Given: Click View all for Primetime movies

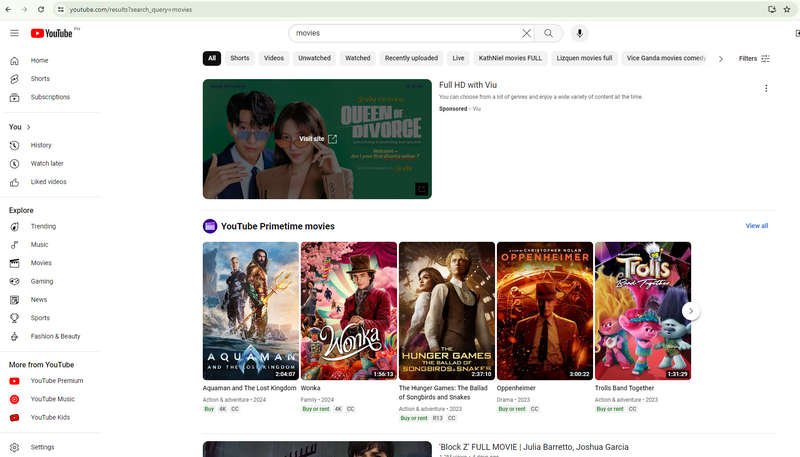Looking at the screenshot, I should (757, 226).
